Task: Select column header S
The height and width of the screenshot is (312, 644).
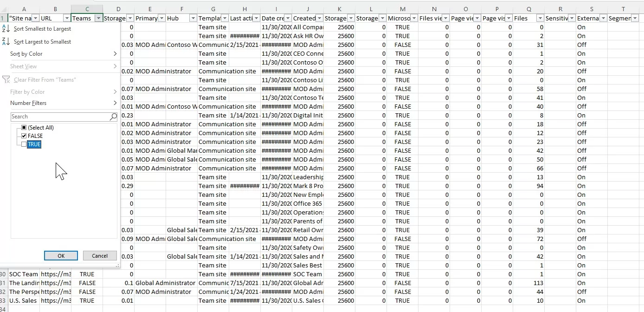Action: (x=592, y=9)
